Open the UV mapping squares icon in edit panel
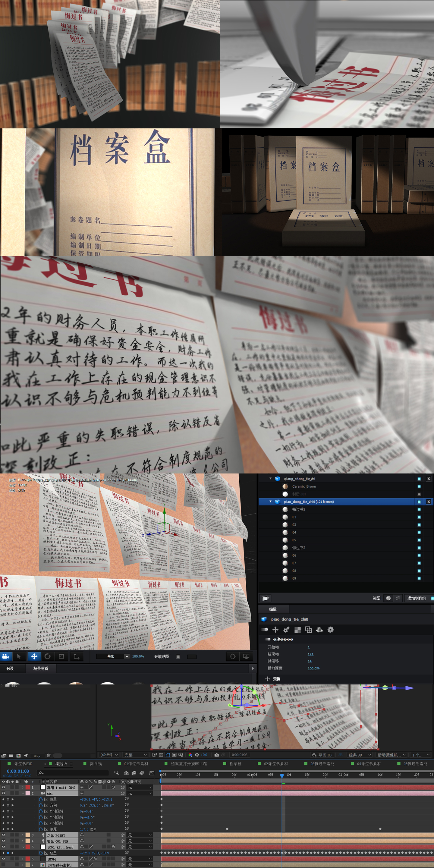 [308, 629]
